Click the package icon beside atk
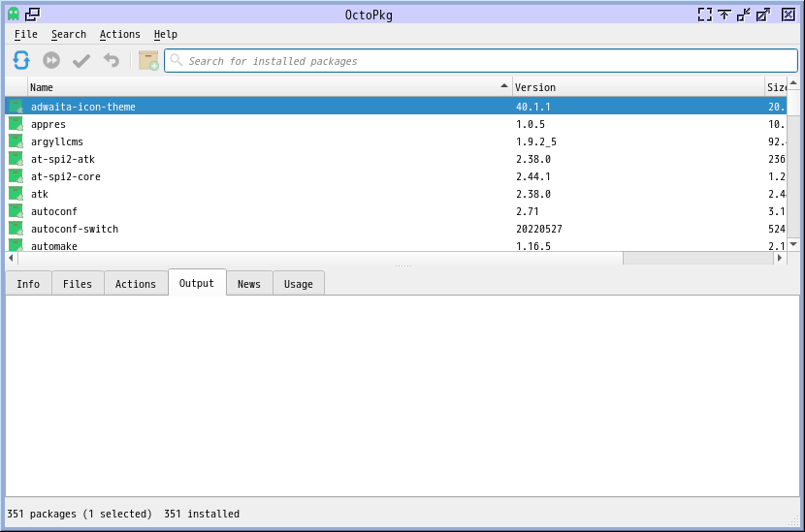The width and height of the screenshot is (805, 532). (16, 194)
